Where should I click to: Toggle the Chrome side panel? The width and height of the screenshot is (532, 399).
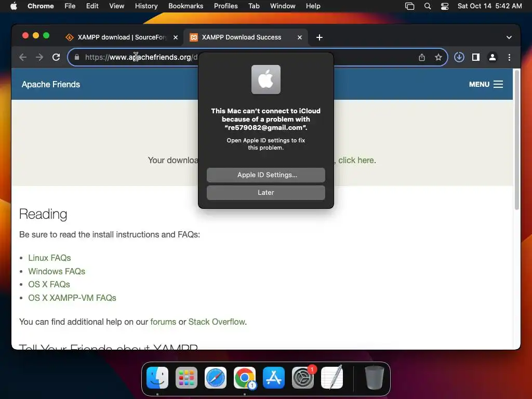476,57
